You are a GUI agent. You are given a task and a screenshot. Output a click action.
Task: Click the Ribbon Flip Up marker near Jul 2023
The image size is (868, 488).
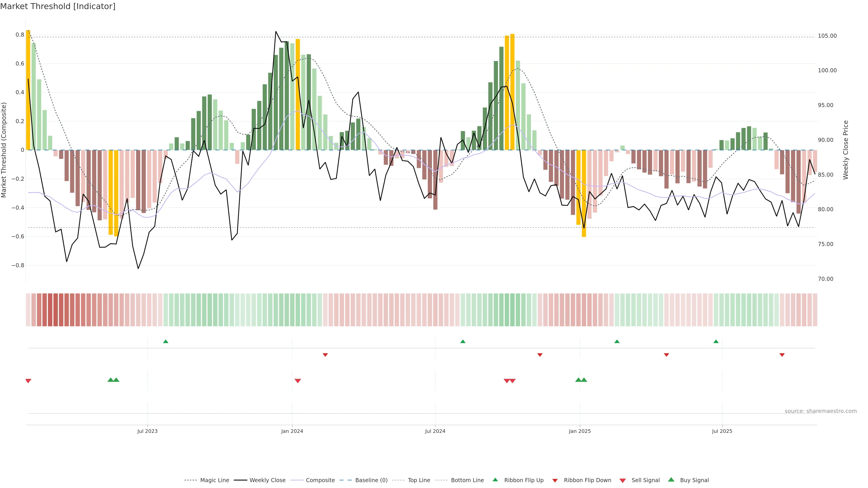tap(165, 342)
